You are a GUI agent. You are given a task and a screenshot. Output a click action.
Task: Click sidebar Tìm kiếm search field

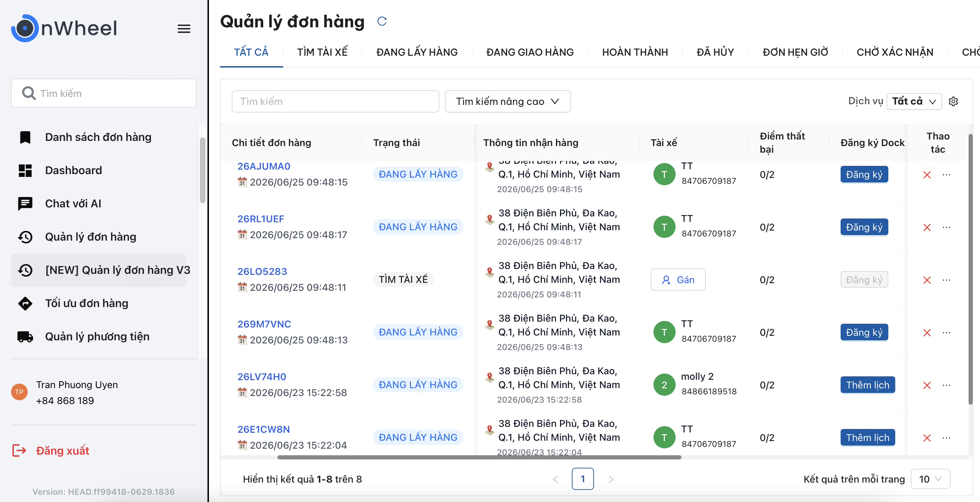point(103,93)
